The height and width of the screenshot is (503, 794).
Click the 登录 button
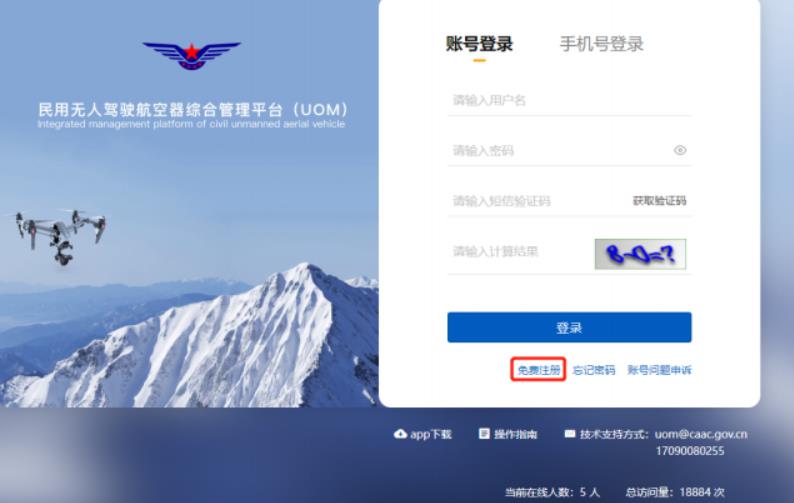pyautogui.click(x=569, y=327)
